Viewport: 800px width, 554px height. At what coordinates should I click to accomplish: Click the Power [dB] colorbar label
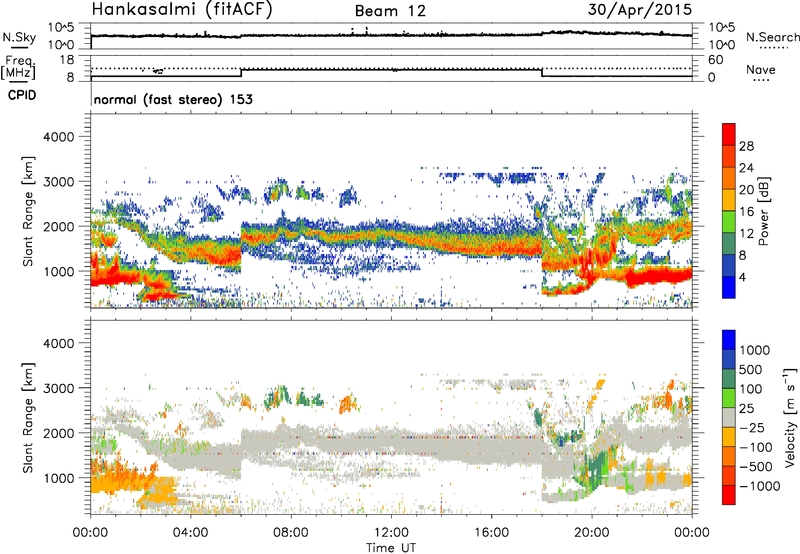pyautogui.click(x=763, y=211)
